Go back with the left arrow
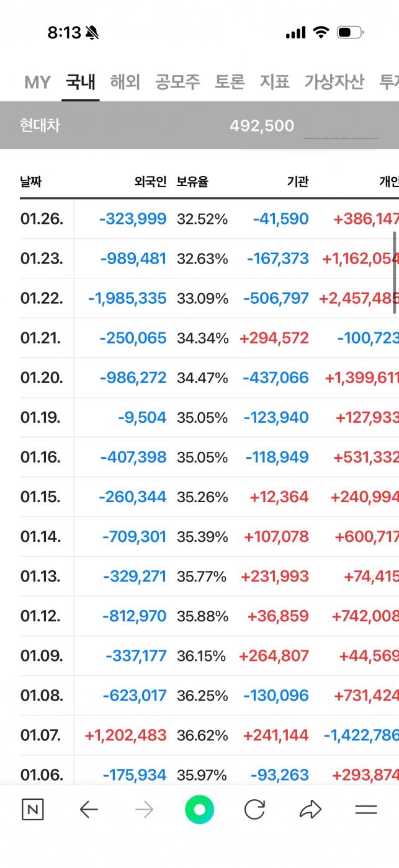The width and height of the screenshot is (399, 868). point(89,809)
